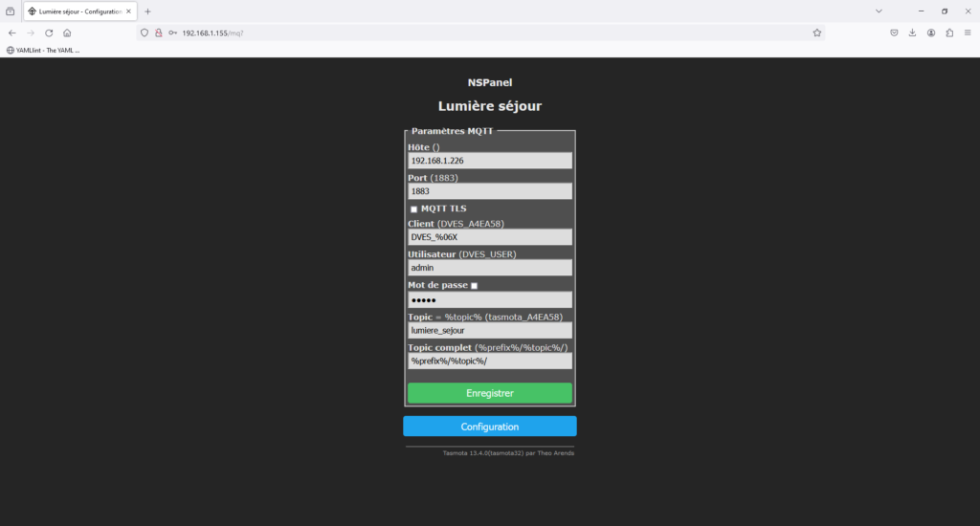Image resolution: width=980 pixels, height=526 pixels.
Task: Click the Topic complet input field
Action: tap(490, 362)
